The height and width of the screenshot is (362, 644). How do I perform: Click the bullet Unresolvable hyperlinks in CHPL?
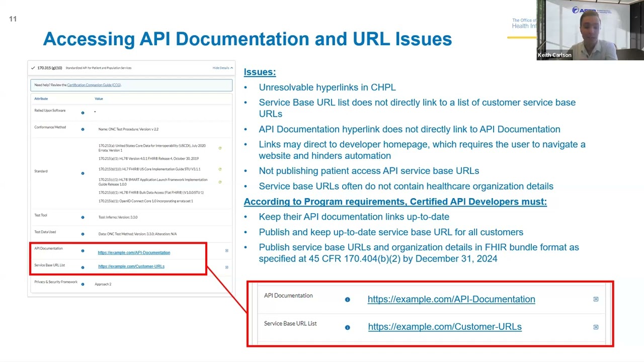(x=327, y=87)
